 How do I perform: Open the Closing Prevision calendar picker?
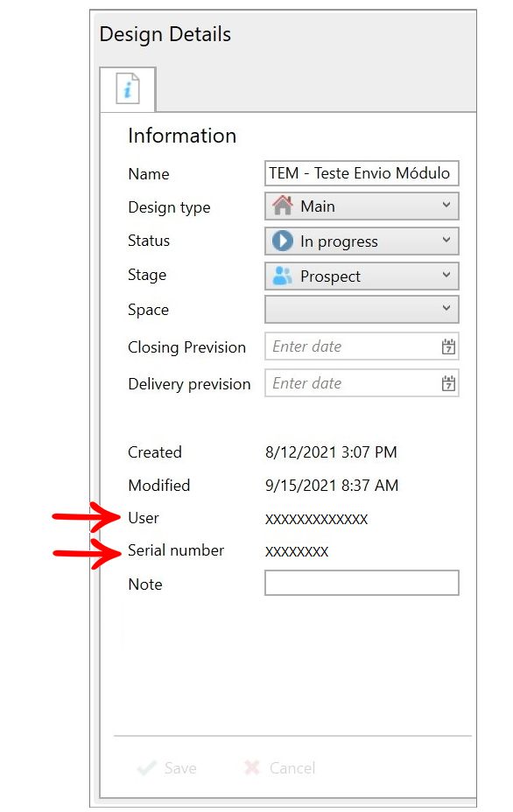(x=448, y=346)
